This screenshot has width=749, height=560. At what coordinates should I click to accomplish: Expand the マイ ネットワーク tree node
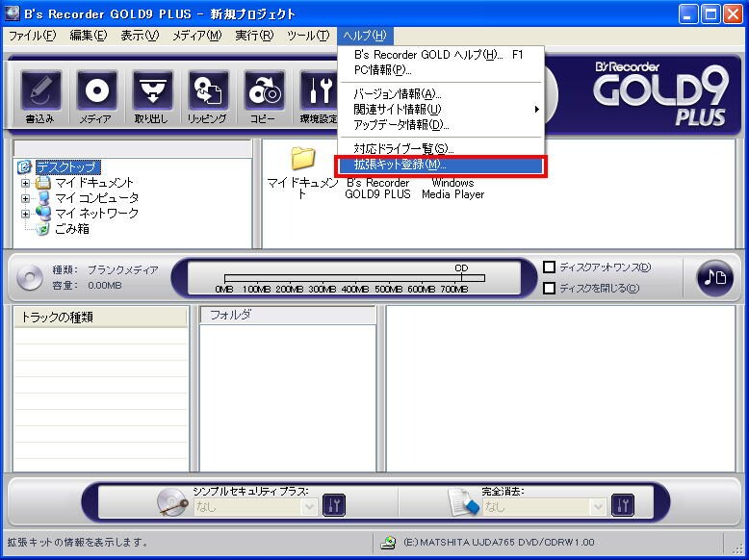[25, 214]
